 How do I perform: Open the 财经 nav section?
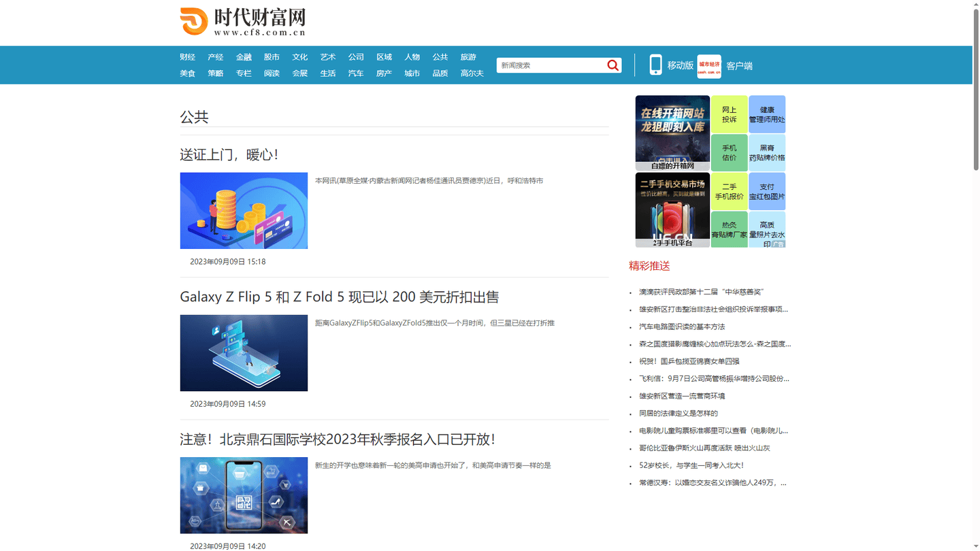[x=187, y=57]
